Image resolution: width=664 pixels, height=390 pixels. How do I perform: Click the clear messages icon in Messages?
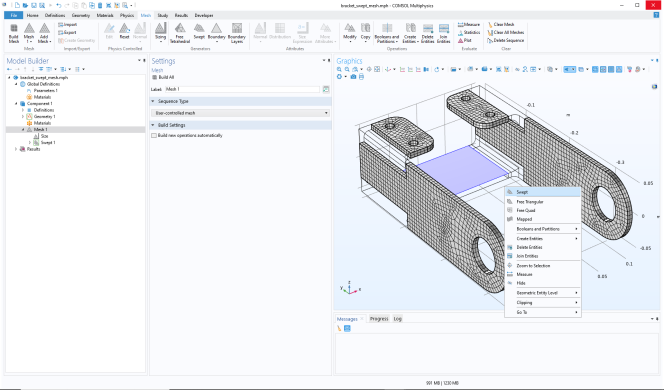(x=339, y=328)
